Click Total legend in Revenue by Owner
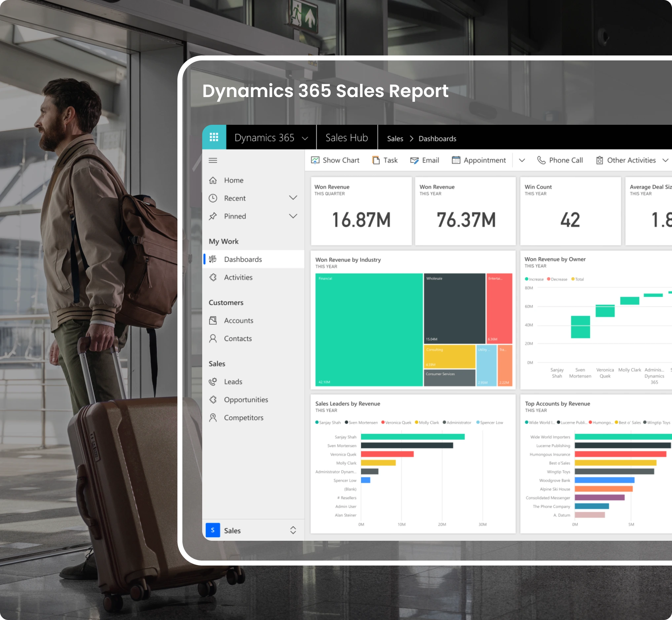This screenshot has width=672, height=620. coord(577,279)
